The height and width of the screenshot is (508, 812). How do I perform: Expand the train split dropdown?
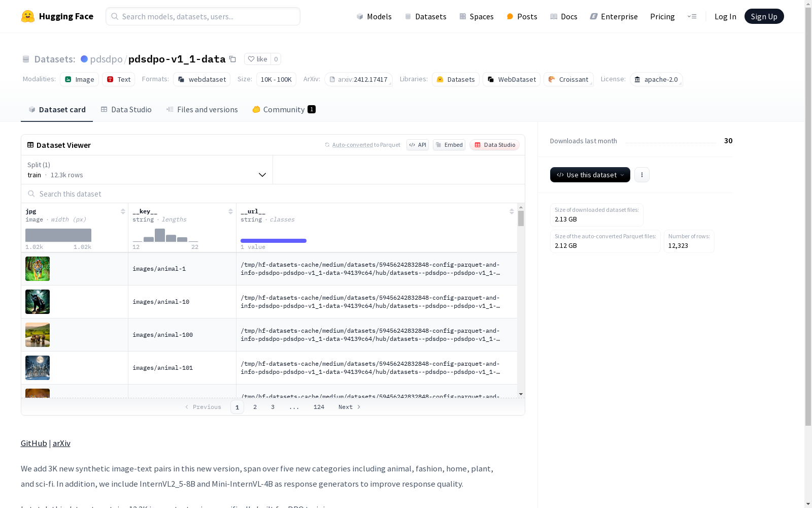147,170
